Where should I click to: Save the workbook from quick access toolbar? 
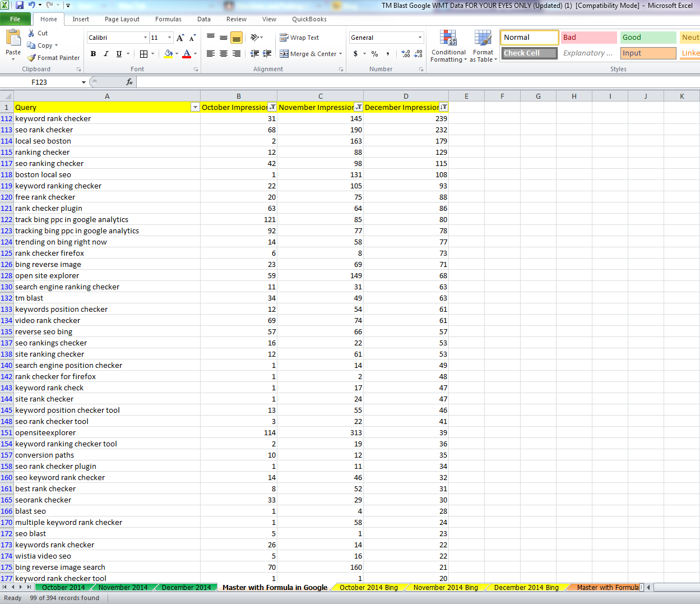[x=20, y=6]
